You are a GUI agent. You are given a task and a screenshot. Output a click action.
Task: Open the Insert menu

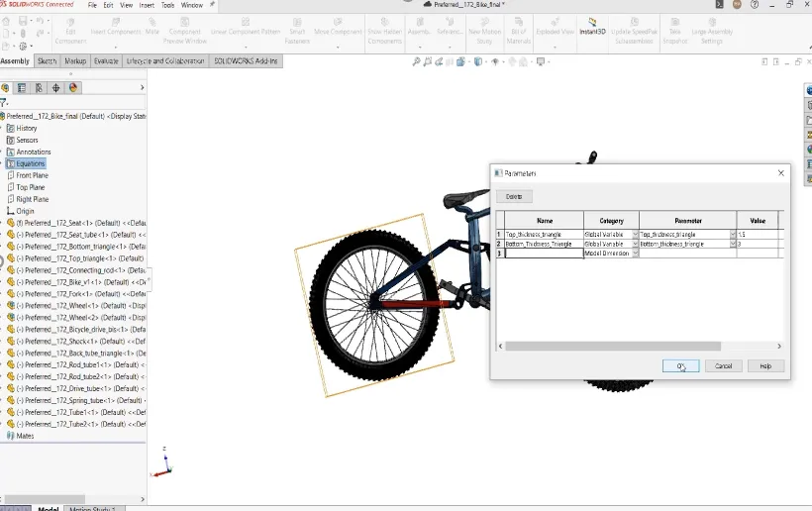(x=147, y=5)
